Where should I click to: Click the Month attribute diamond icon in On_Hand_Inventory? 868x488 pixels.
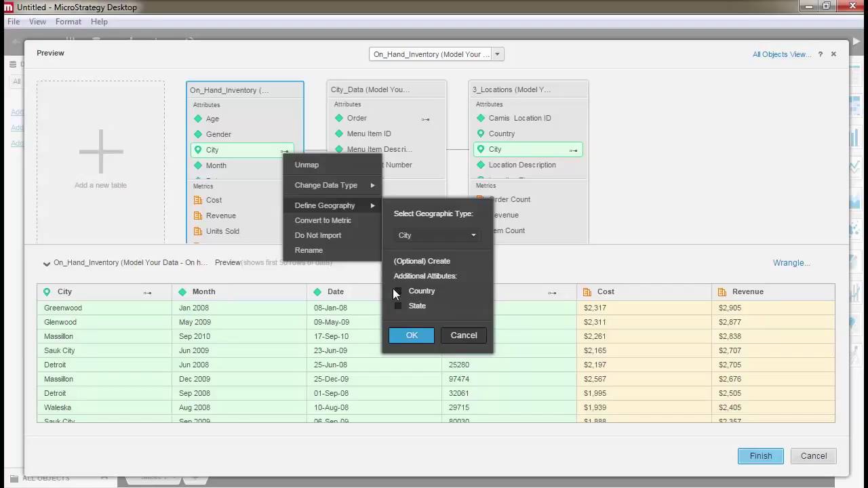point(198,165)
